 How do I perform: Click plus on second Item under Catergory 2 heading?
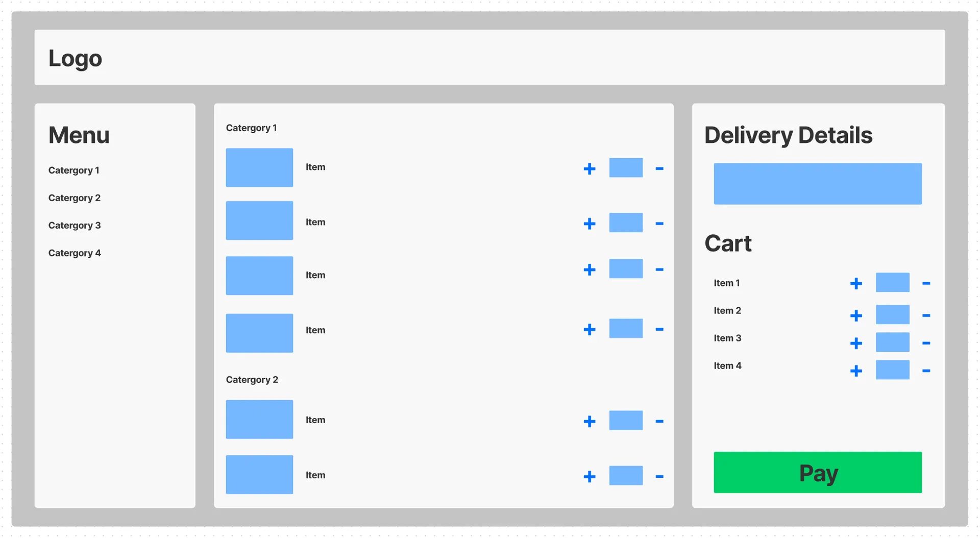[x=590, y=477]
